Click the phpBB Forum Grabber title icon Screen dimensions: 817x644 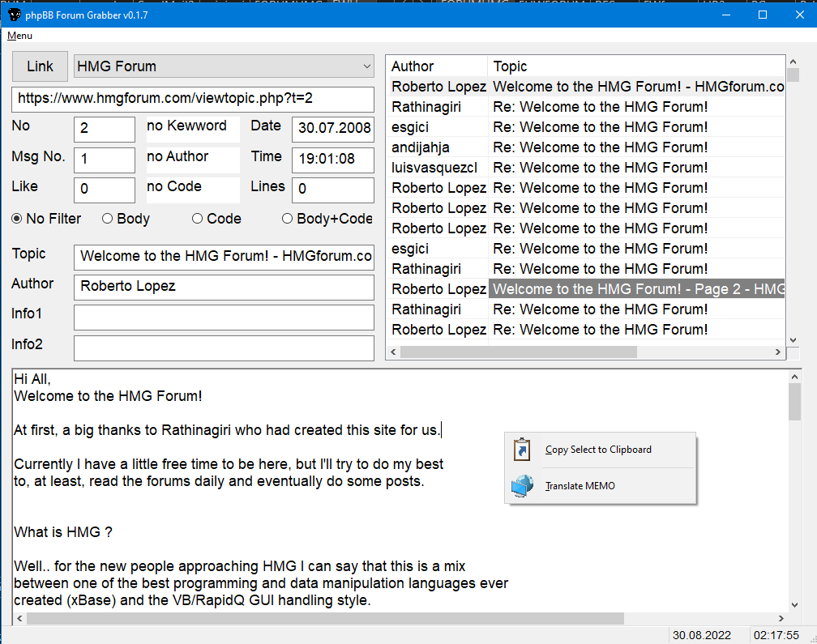[x=14, y=15]
